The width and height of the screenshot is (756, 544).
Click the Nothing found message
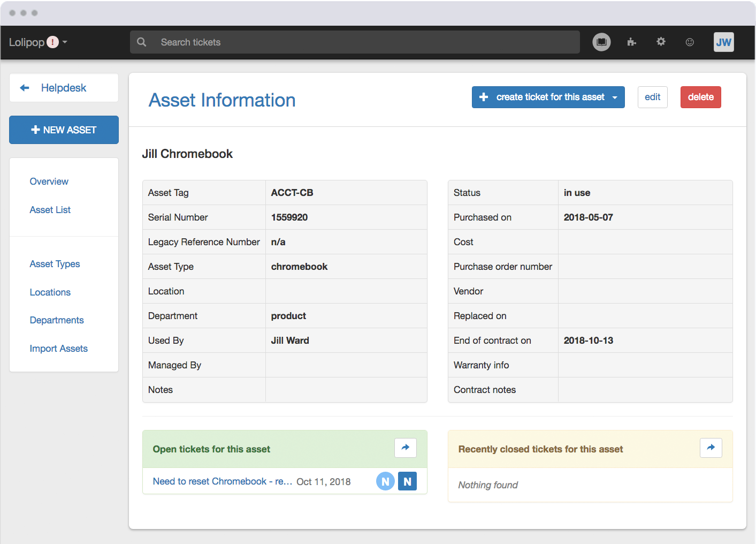pos(488,485)
